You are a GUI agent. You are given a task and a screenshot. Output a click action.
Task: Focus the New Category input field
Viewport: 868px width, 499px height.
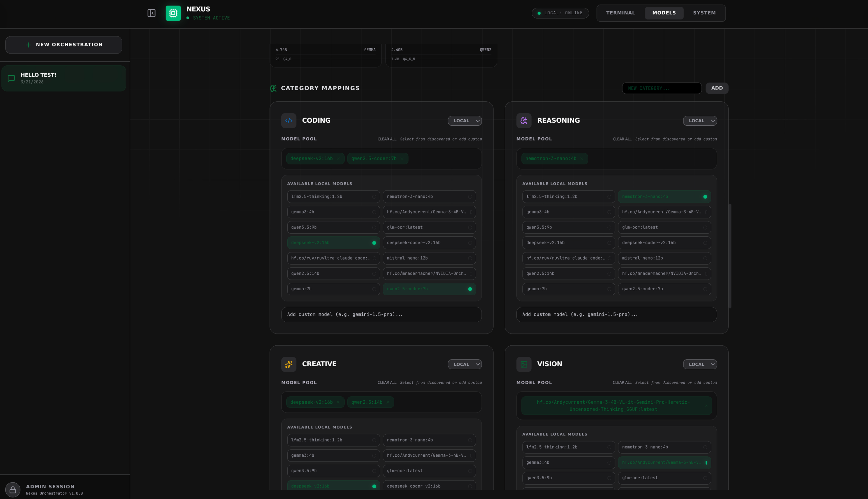pos(662,88)
